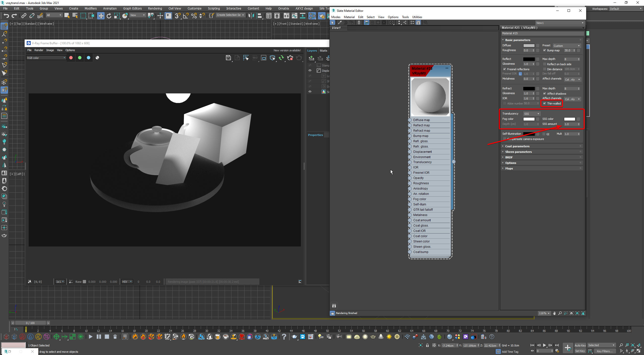Toggle visibility eye of Display layer
Viewport: 644px width, 355px height.
point(310,71)
